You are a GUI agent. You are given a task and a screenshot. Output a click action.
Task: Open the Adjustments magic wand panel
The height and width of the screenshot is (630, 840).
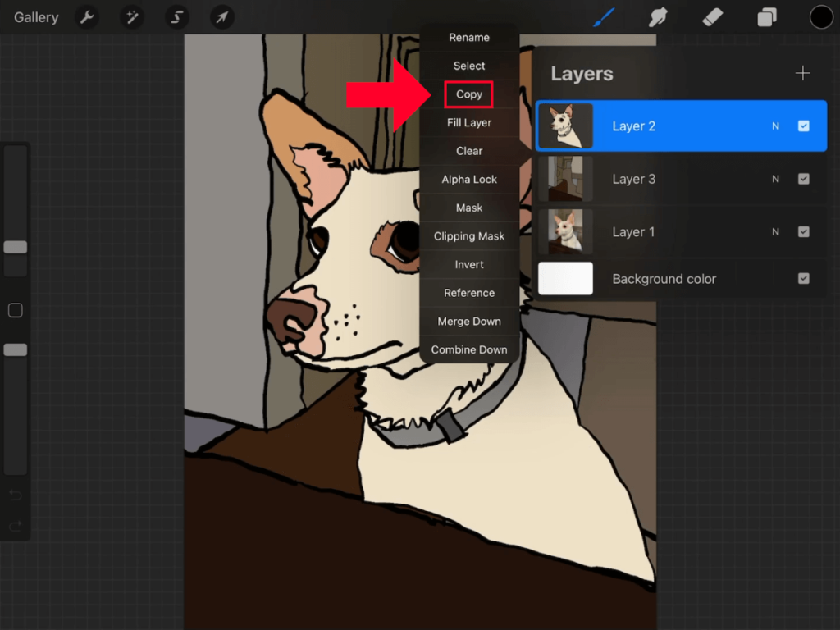click(132, 16)
